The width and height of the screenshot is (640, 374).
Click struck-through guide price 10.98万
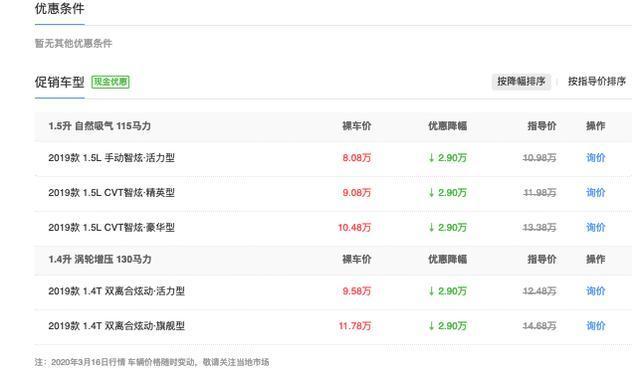(x=540, y=158)
